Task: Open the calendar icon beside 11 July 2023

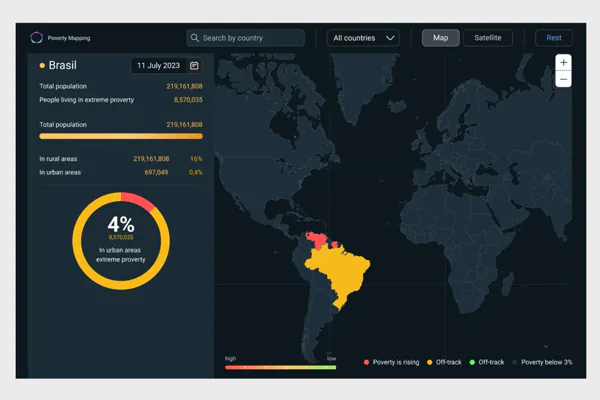Action: [x=194, y=65]
